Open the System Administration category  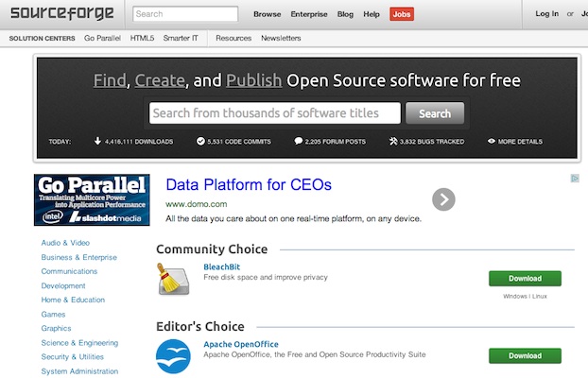(x=79, y=371)
